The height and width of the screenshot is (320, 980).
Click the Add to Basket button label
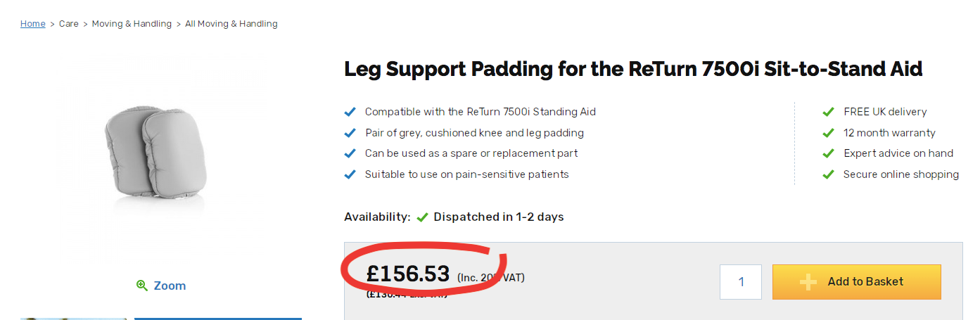tap(865, 281)
